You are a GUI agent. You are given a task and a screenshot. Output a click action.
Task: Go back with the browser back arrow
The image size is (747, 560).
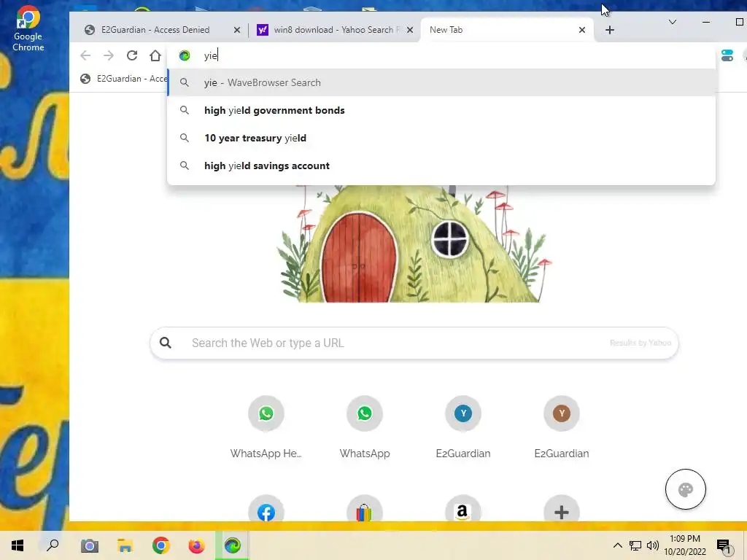click(x=85, y=55)
